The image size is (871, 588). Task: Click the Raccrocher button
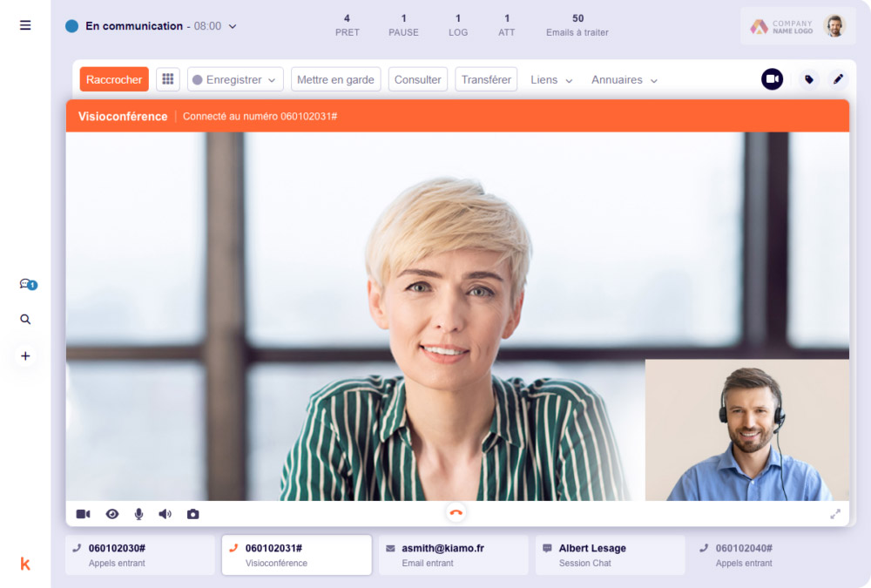(114, 79)
